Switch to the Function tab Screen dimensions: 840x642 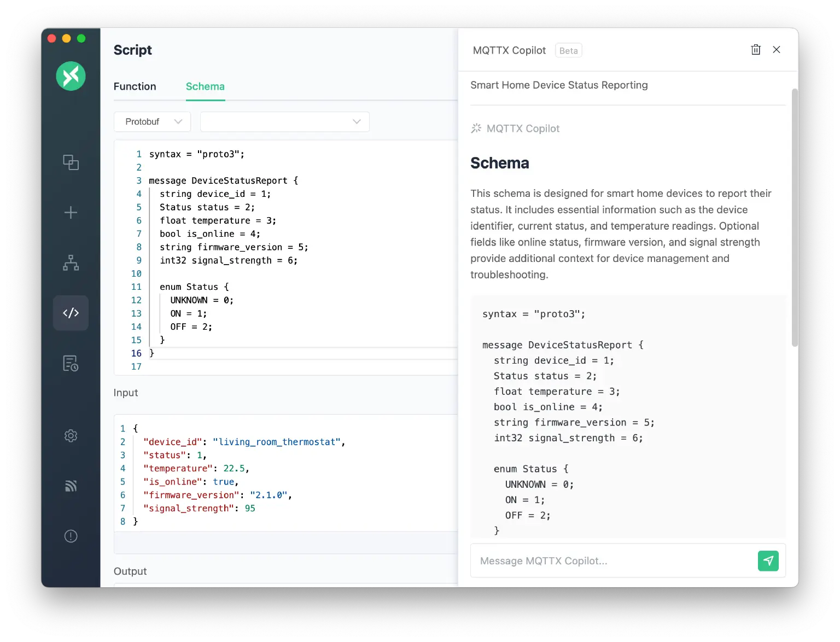pyautogui.click(x=135, y=86)
